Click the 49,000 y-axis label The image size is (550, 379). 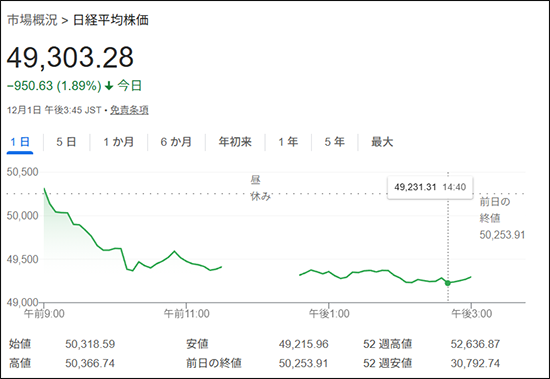[x=22, y=302]
